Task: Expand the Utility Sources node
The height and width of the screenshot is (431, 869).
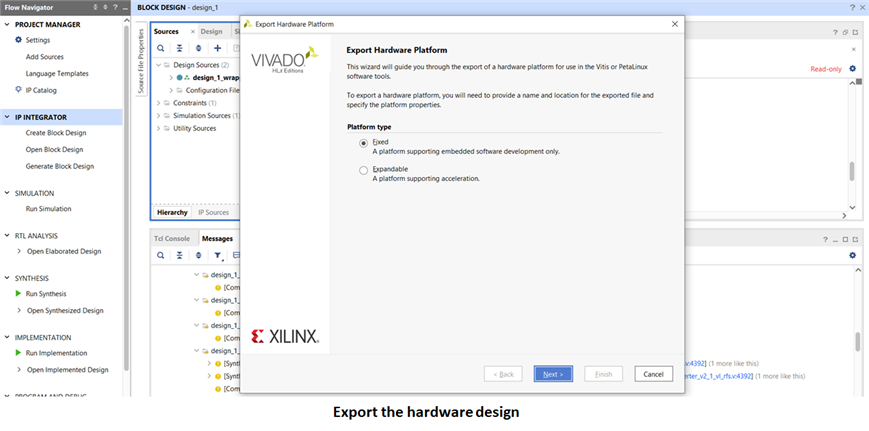Action: click(x=159, y=129)
